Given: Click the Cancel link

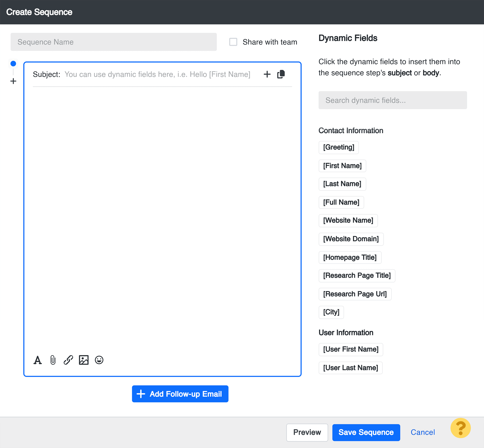Looking at the screenshot, I should pyautogui.click(x=422, y=433).
